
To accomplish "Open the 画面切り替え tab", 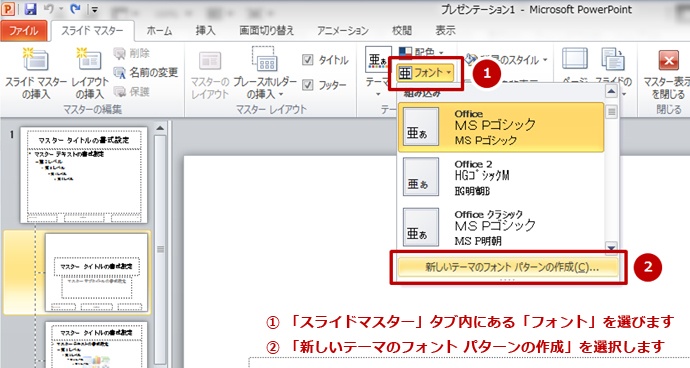I will [x=266, y=30].
